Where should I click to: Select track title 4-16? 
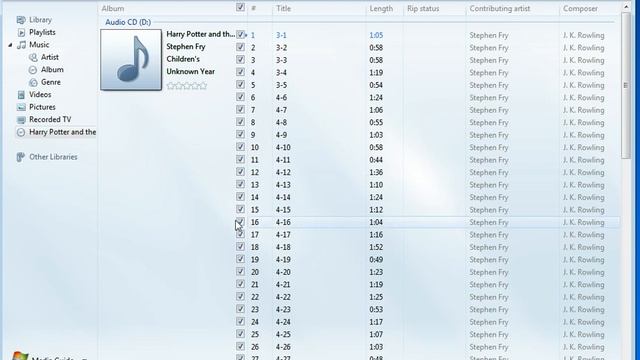pyautogui.click(x=283, y=222)
